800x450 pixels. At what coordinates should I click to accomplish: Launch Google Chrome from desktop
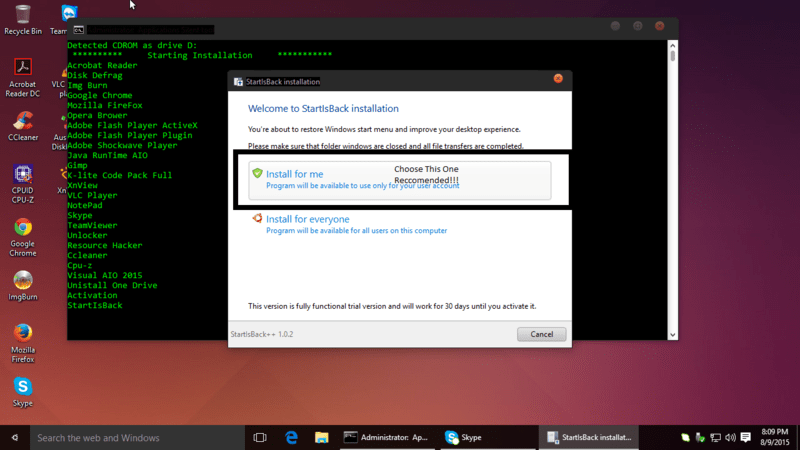click(x=22, y=237)
